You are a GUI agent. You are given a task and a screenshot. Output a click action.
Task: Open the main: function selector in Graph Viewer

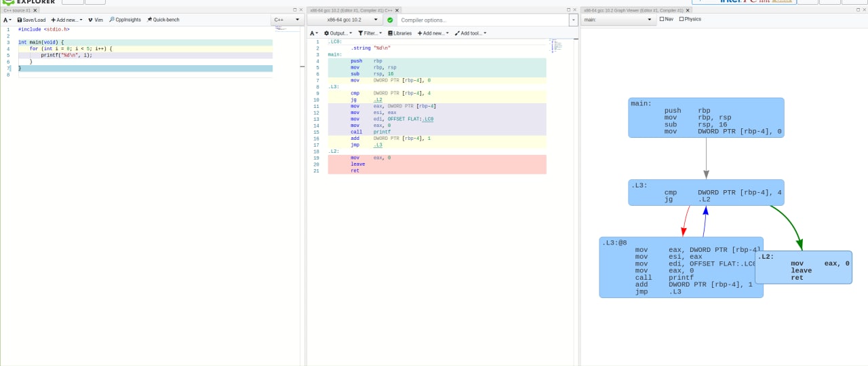tap(618, 20)
